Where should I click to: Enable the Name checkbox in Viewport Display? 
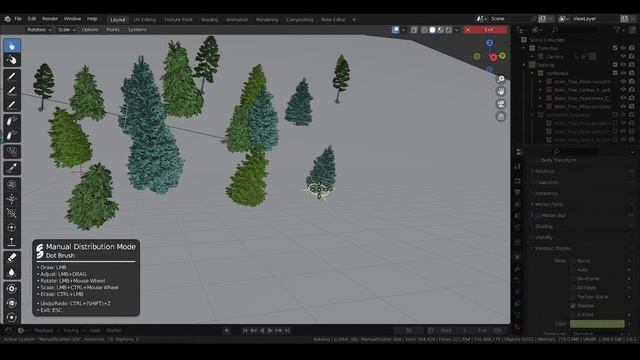tap(573, 260)
